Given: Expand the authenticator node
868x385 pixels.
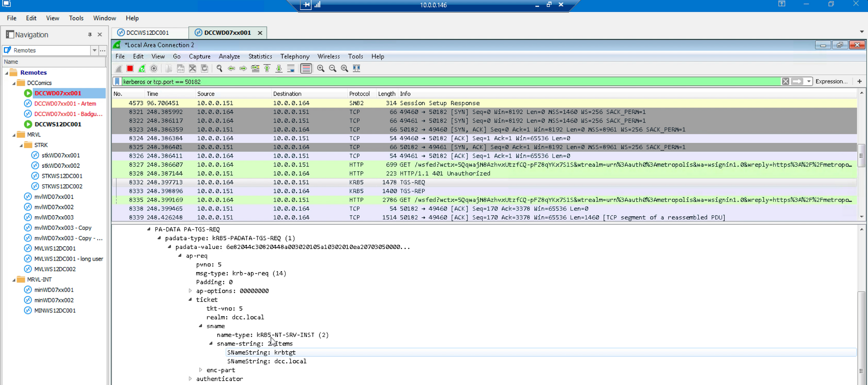Looking at the screenshot, I should tap(190, 378).
